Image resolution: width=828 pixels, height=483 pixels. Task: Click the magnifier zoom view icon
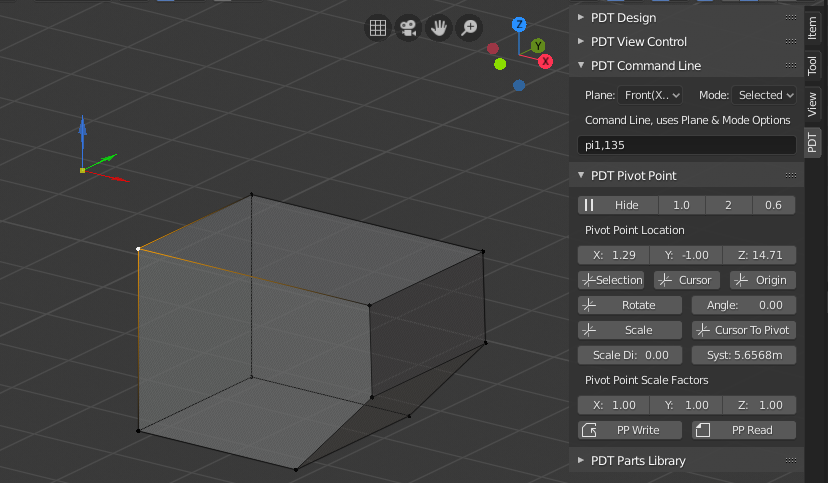(x=469, y=28)
